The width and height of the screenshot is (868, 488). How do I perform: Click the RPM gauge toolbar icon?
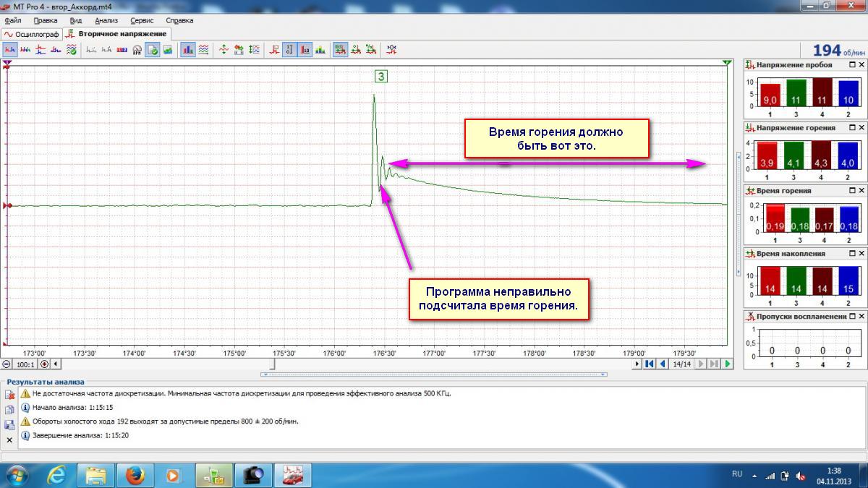tap(137, 50)
